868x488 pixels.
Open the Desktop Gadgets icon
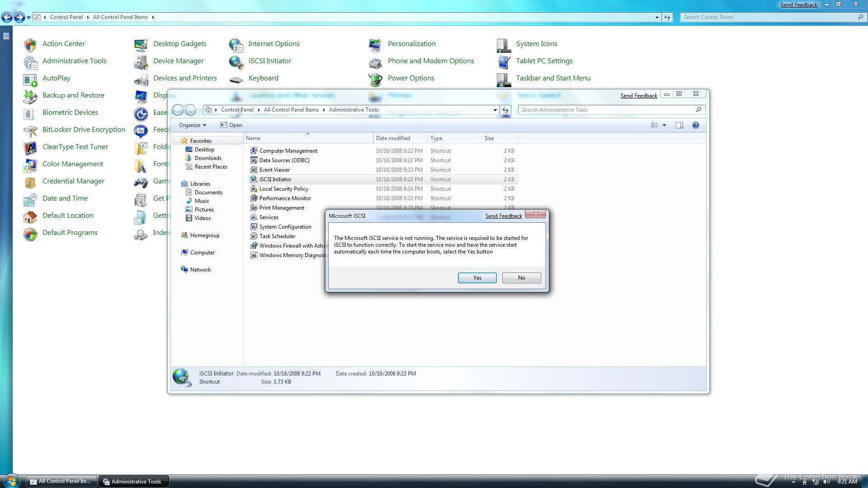tap(141, 44)
